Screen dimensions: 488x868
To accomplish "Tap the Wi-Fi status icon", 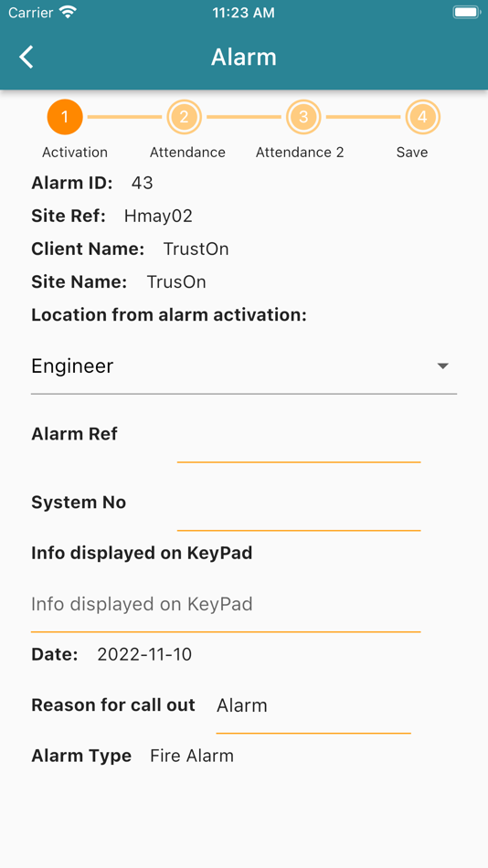I will [69, 12].
